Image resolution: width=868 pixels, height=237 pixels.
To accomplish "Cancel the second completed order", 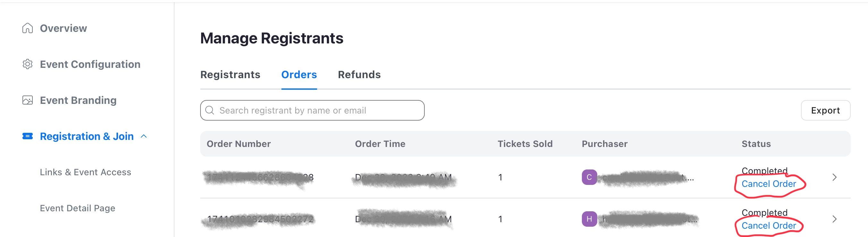I will [x=769, y=225].
